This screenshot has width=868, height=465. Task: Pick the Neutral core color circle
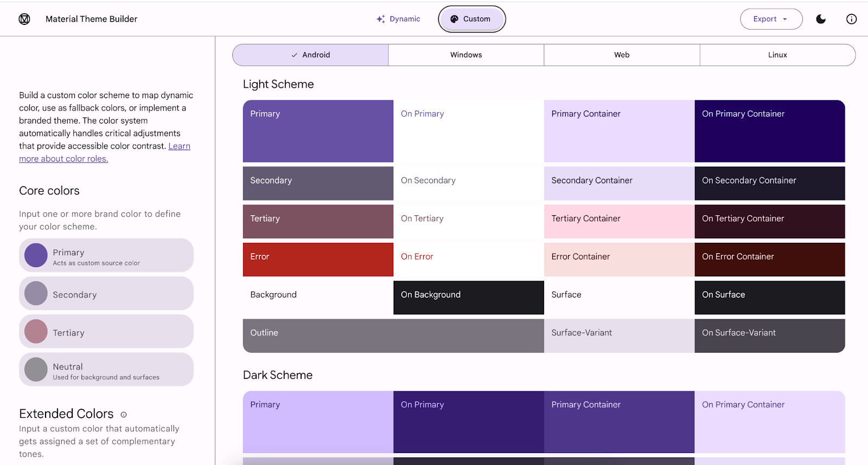coord(36,370)
